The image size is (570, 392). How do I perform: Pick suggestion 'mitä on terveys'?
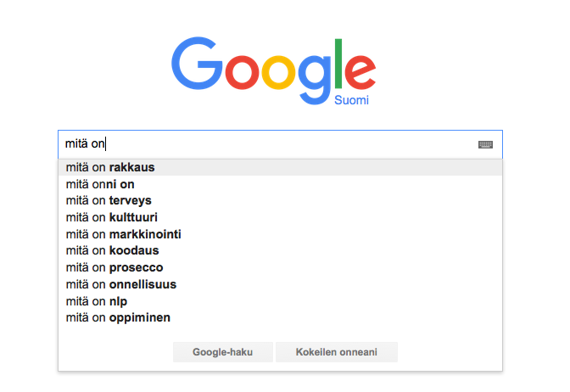click(x=280, y=200)
